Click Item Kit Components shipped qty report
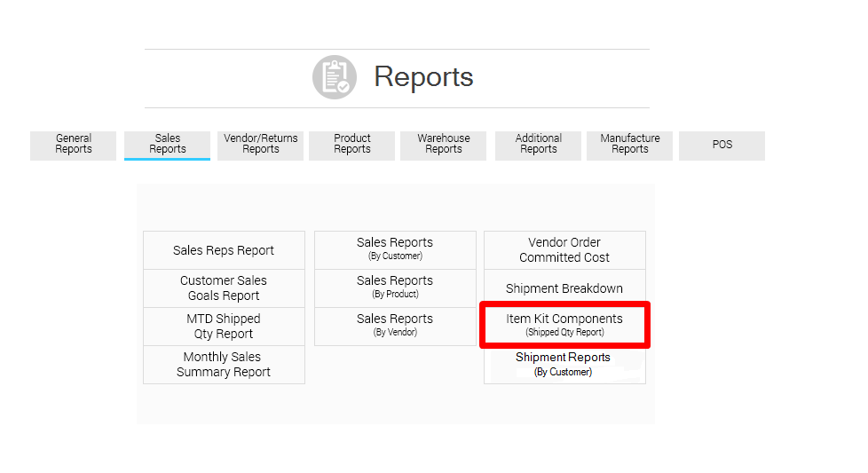Screen dimensions: 868x473 [564, 325]
